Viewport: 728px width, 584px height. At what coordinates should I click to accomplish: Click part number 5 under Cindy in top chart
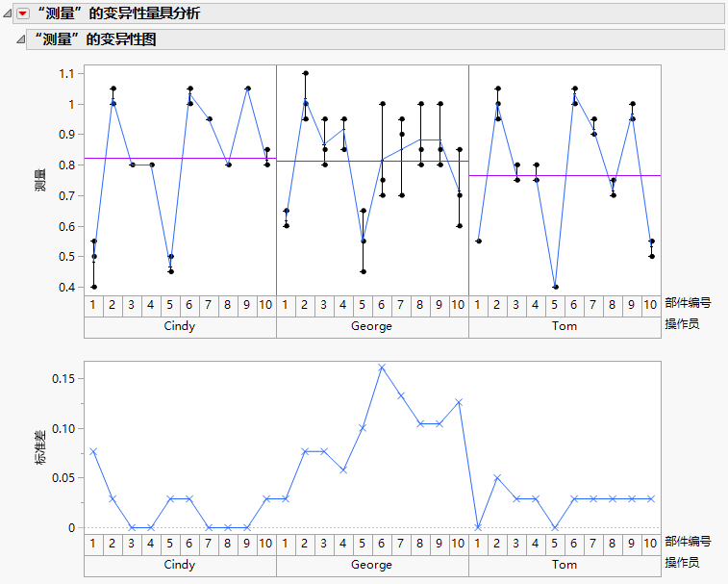click(170, 305)
